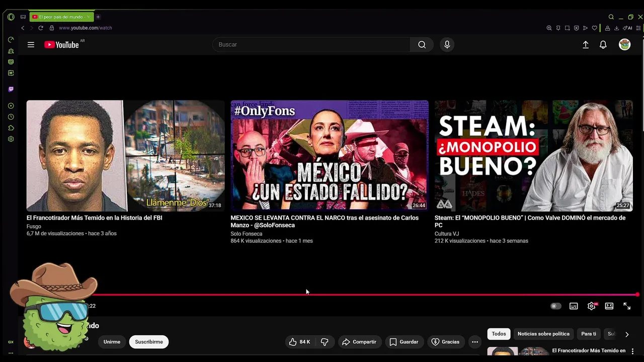Toggle the video autoplay switch
The height and width of the screenshot is (362, 644).
pyautogui.click(x=555, y=306)
